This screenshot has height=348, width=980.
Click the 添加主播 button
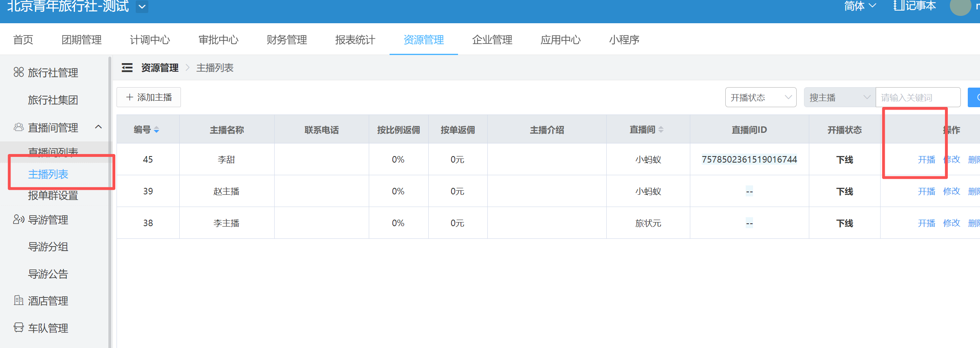point(149,97)
